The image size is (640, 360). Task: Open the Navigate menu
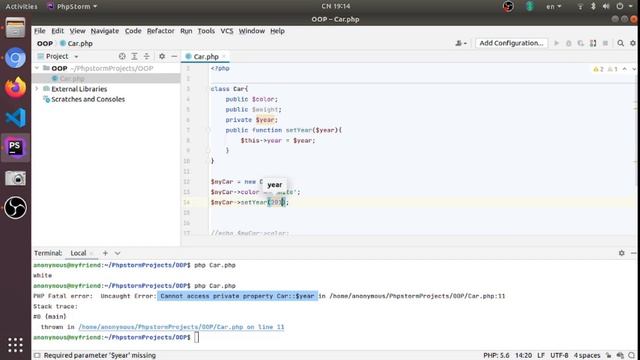[105, 31]
